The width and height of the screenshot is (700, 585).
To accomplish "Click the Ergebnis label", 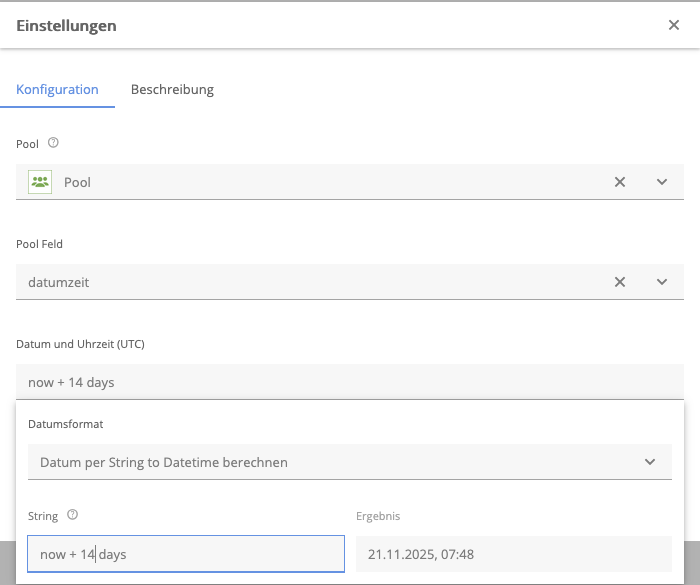I will pyautogui.click(x=378, y=516).
